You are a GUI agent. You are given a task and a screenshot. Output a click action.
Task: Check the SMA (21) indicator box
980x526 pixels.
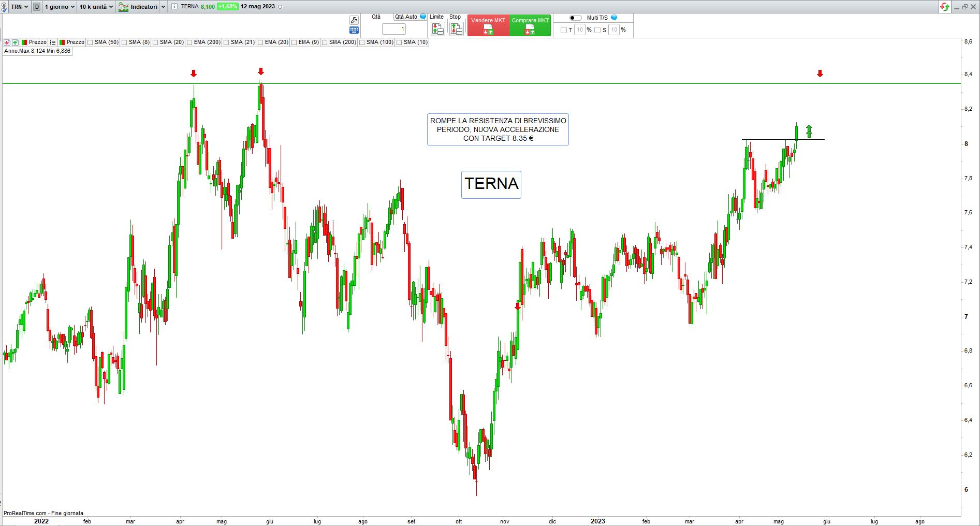coord(227,42)
